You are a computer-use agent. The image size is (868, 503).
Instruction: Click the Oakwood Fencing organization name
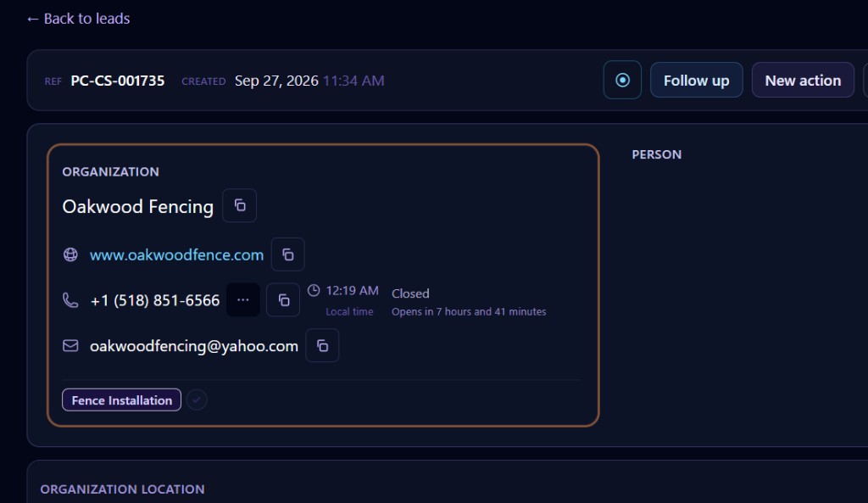tap(138, 207)
